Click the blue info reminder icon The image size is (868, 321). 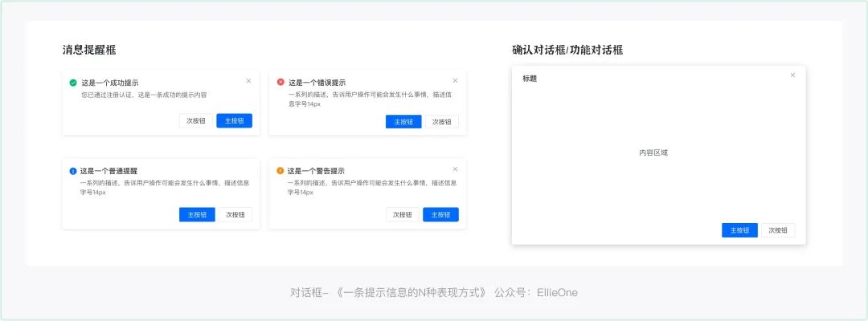[x=73, y=171]
